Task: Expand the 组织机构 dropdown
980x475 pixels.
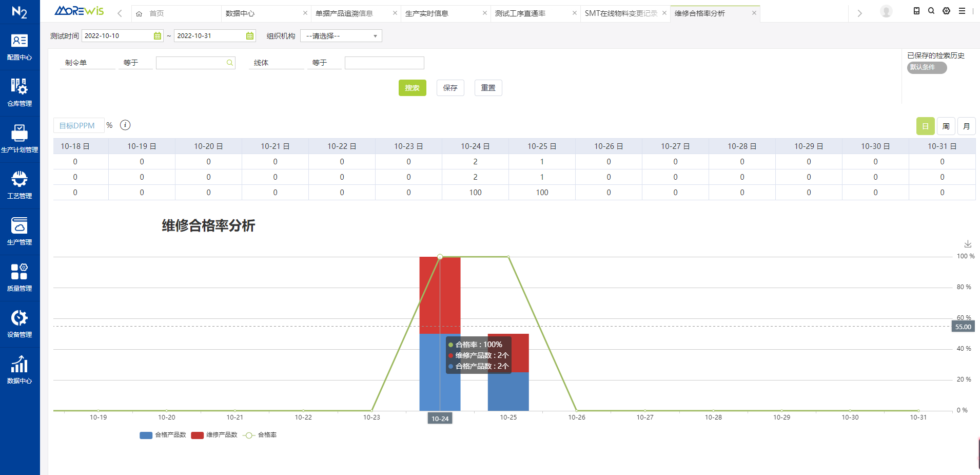Action: point(341,36)
